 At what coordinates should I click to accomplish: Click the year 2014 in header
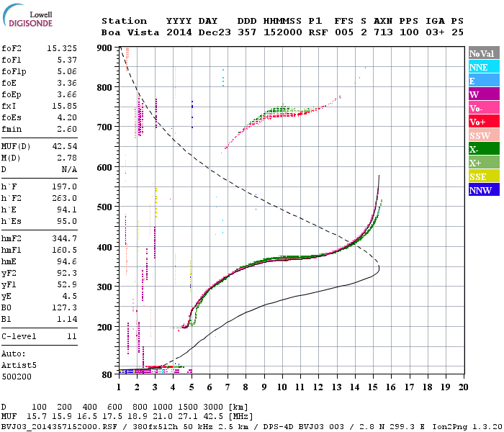(x=179, y=33)
